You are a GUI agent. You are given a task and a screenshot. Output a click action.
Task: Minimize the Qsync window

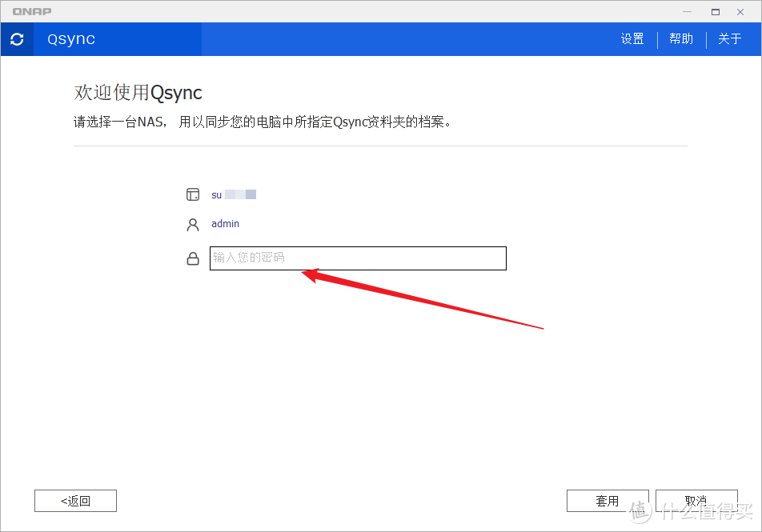point(687,11)
